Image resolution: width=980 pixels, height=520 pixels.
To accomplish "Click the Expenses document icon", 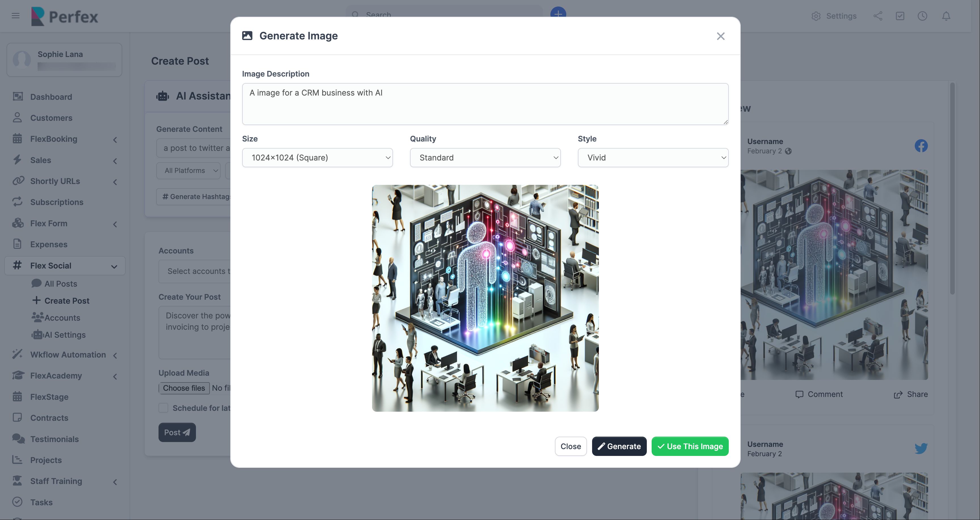I will [18, 244].
